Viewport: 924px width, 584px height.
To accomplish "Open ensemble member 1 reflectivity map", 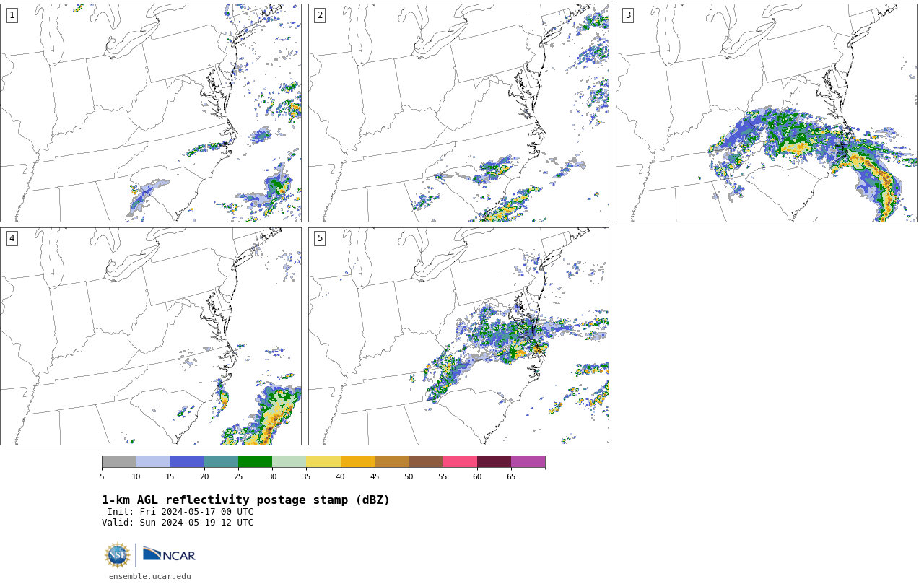I will pyautogui.click(x=151, y=113).
